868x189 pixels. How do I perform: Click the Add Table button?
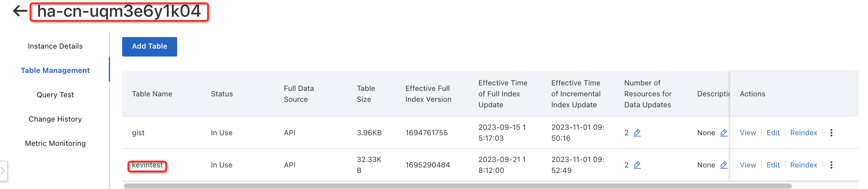(x=149, y=46)
